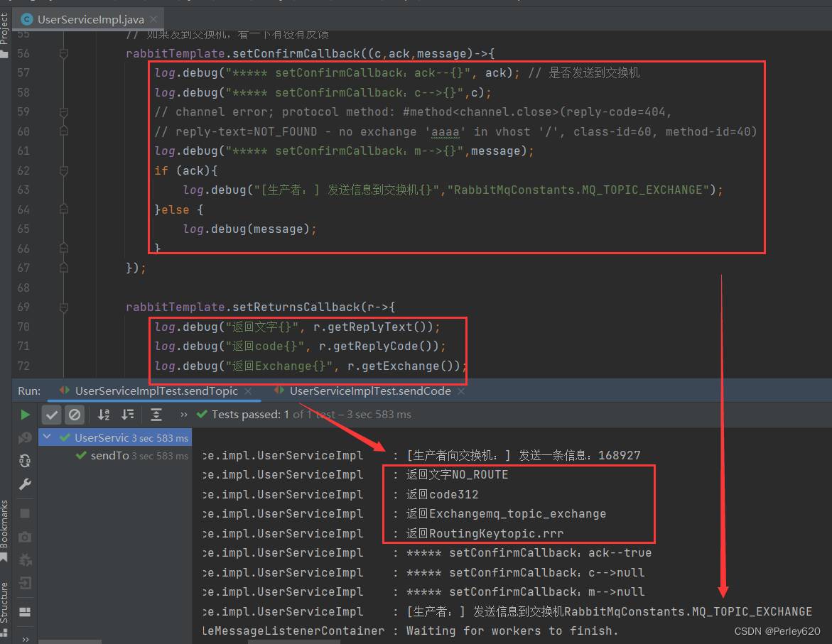This screenshot has height=644, width=832.
Task: Click console line 'setConfirmCallback: ack--true'
Action: 529,552
